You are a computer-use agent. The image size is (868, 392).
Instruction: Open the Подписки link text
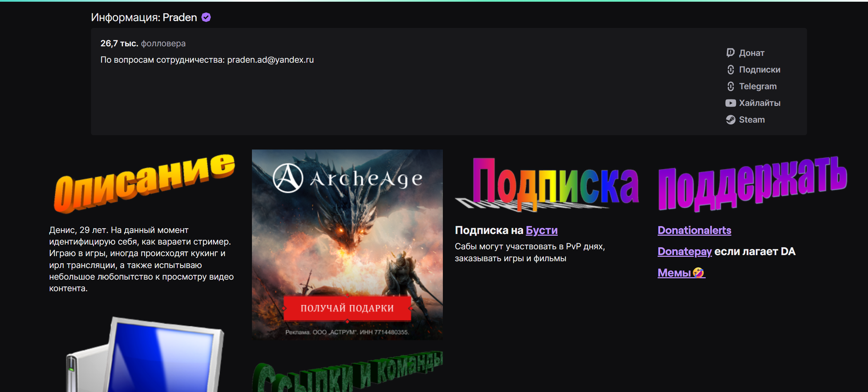click(759, 70)
